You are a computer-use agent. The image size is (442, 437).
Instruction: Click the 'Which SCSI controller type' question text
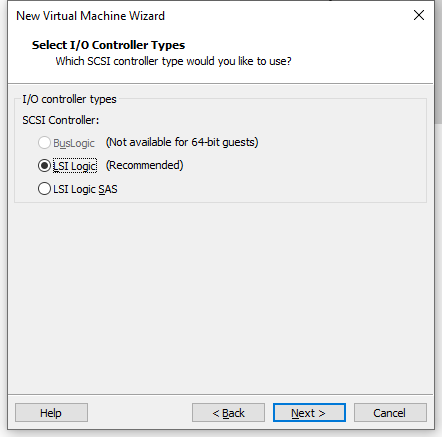pyautogui.click(x=173, y=61)
